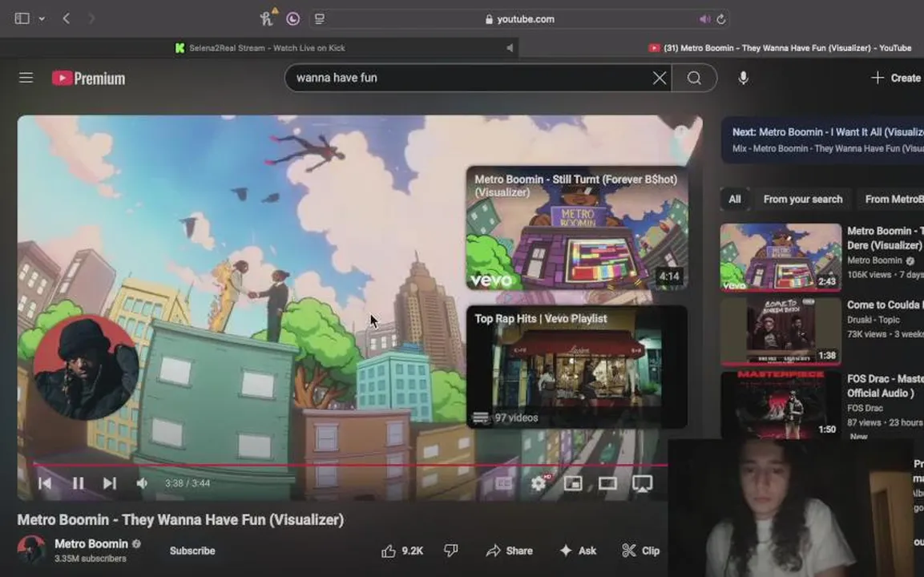
Task: Open the Create button
Action: pos(896,78)
